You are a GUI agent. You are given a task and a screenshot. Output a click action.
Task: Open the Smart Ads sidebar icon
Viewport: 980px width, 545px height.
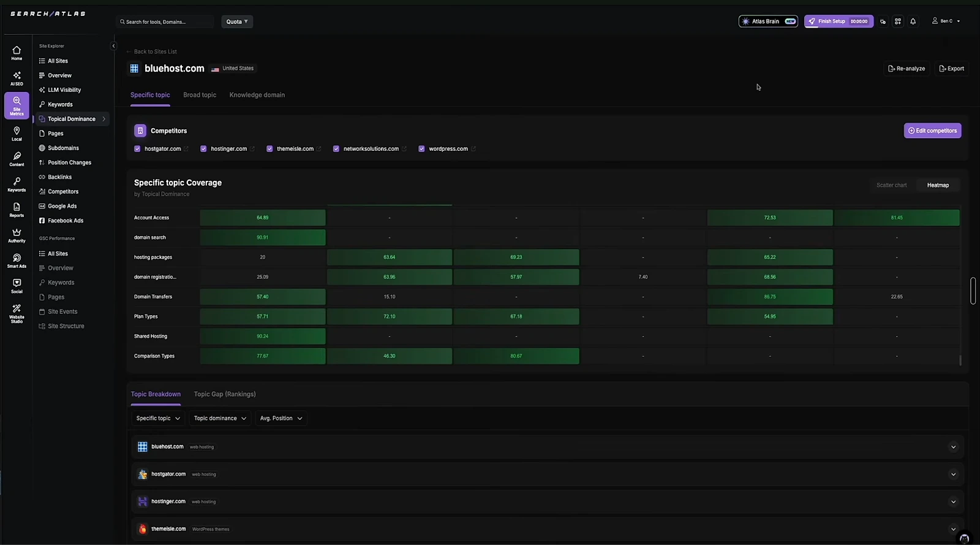[x=17, y=261]
